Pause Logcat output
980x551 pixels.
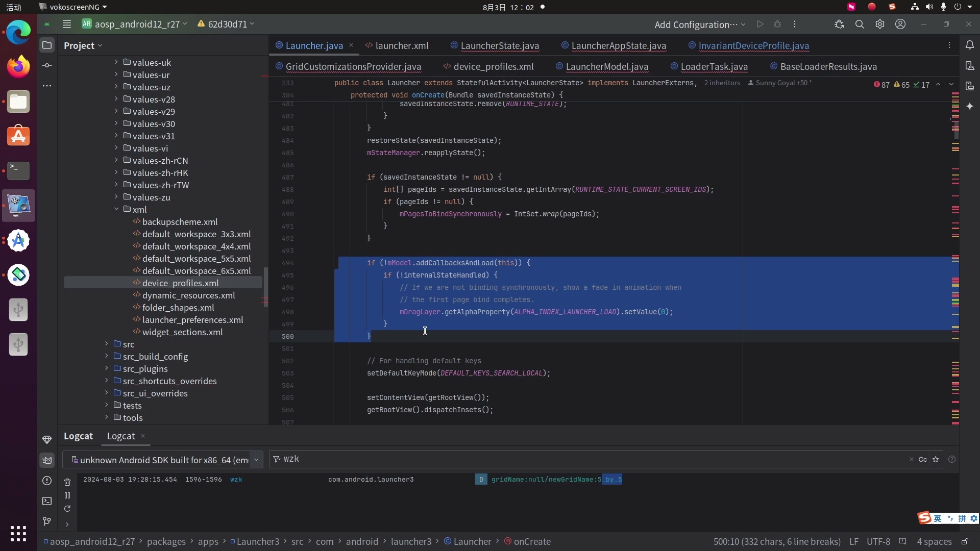point(67,495)
